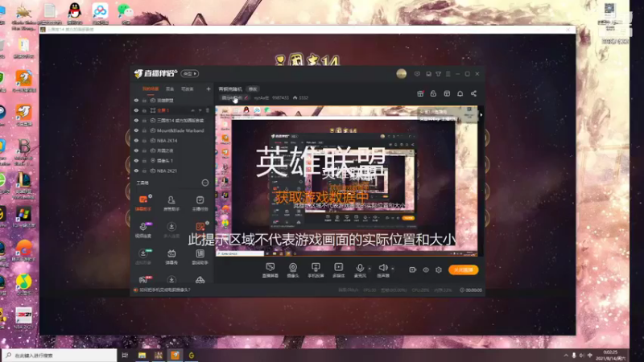
Task: Mute the speaker in bottom toolbar
Action: pos(383,270)
